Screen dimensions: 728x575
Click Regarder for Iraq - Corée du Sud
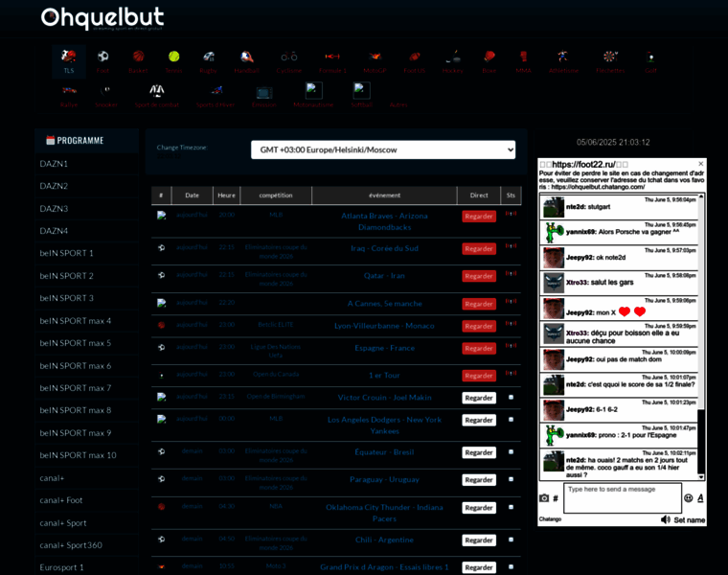479,249
